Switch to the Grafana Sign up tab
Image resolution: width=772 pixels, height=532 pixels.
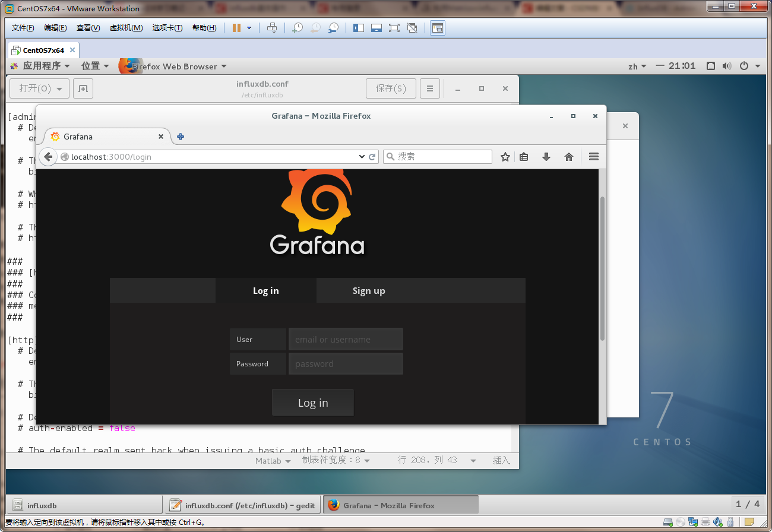coord(369,290)
